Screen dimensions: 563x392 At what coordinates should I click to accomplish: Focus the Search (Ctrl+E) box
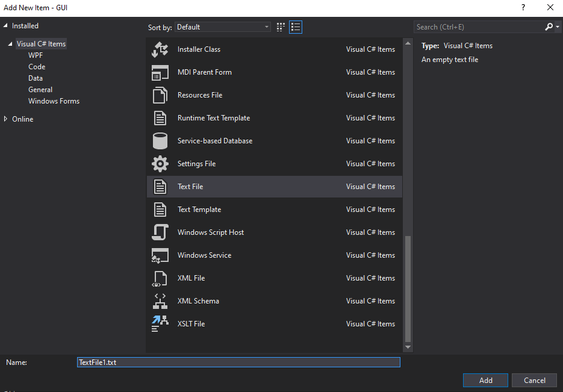point(479,27)
